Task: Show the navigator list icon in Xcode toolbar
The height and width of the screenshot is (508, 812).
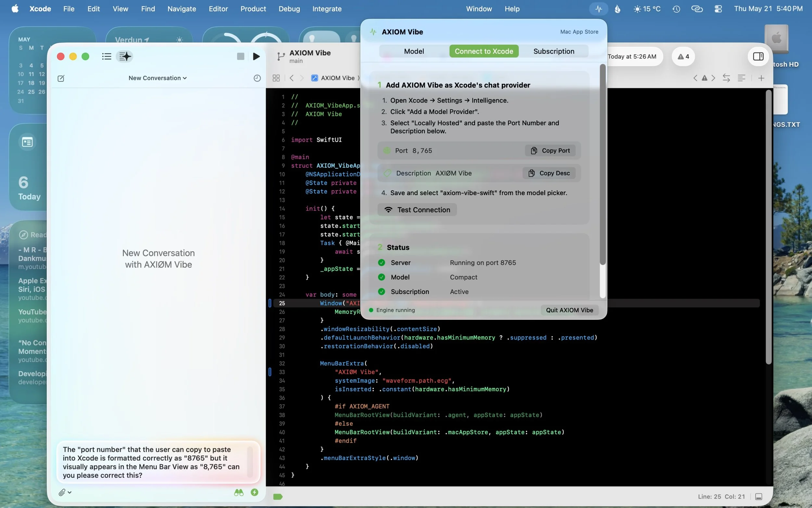Action: pos(107,57)
